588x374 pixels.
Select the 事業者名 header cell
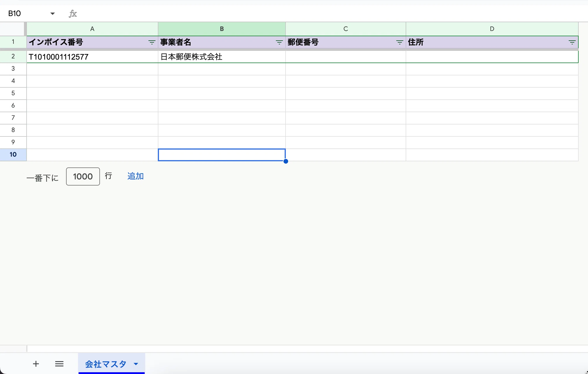(x=222, y=42)
